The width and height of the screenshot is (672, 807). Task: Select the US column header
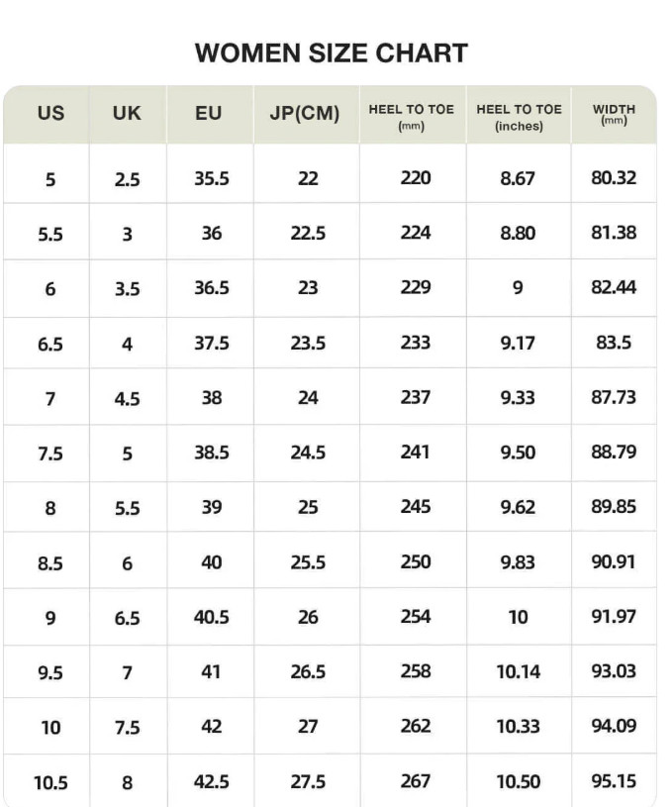click(50, 113)
